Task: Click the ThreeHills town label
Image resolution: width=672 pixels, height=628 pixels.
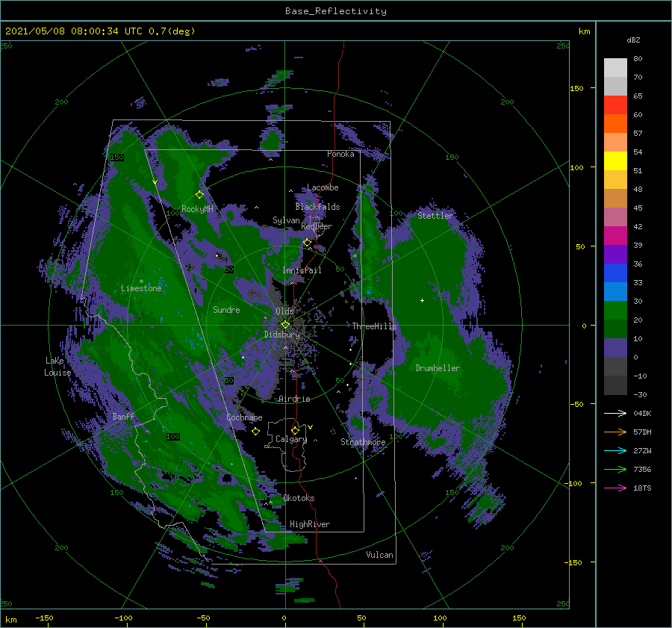Action: pos(375,326)
